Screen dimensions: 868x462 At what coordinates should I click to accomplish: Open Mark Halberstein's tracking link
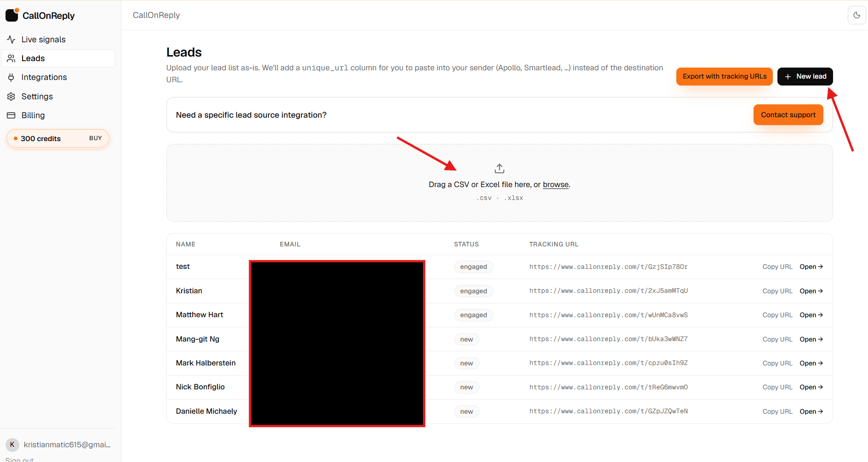811,363
